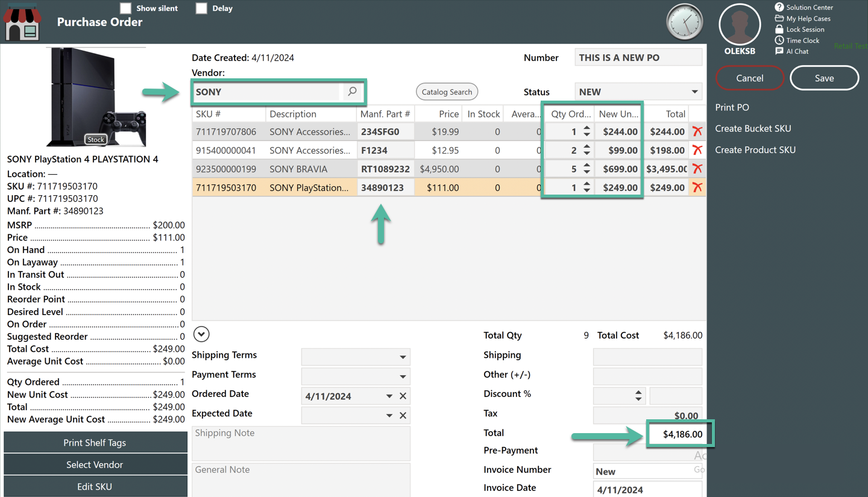Click the Edit SKU button
The width and height of the screenshot is (868, 497).
pos(95,487)
